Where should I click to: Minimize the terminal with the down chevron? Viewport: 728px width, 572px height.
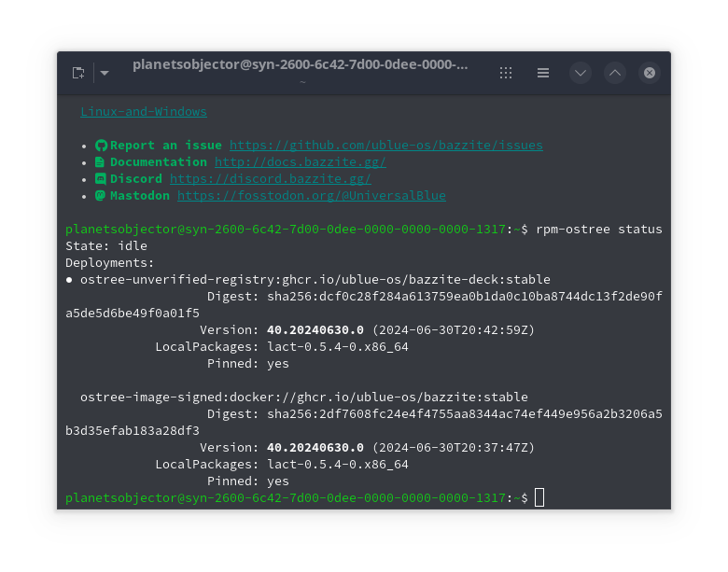(x=581, y=73)
